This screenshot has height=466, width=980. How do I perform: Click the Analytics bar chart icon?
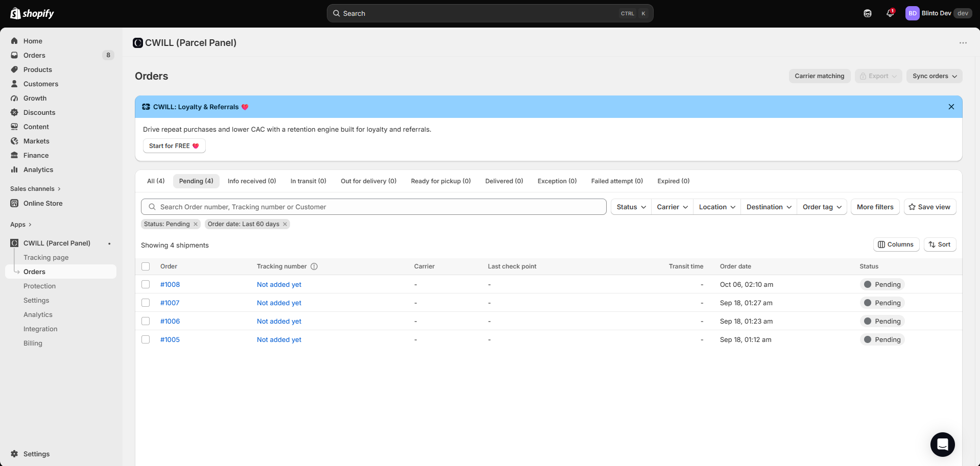14,169
